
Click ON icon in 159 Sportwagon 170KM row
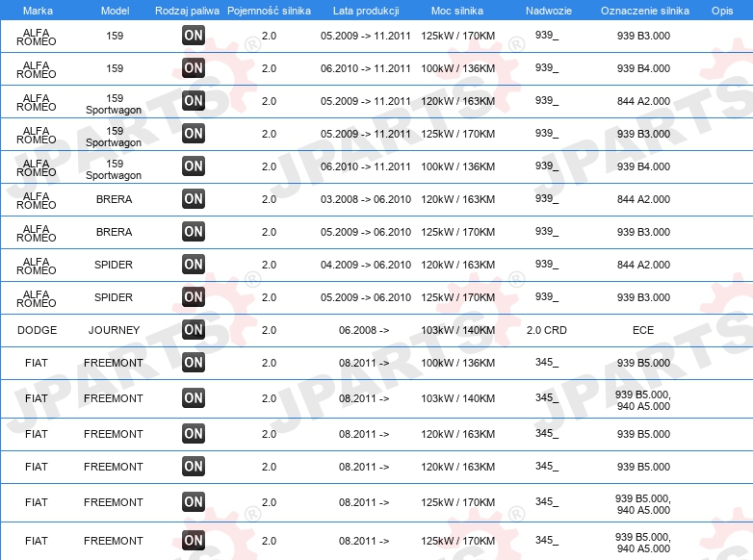pos(194,133)
